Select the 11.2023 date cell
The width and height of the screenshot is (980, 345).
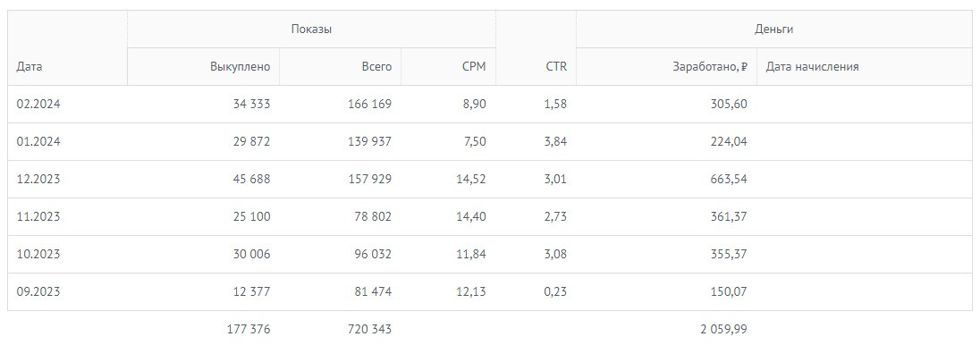pos(38,217)
